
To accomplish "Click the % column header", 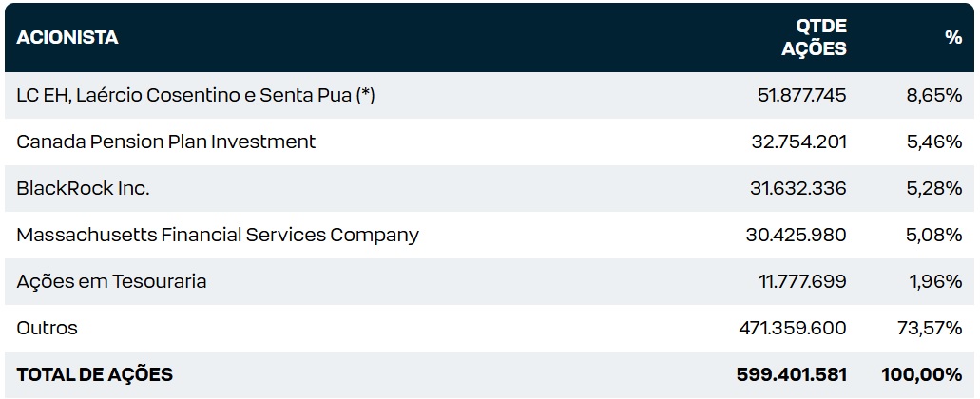I will [953, 38].
